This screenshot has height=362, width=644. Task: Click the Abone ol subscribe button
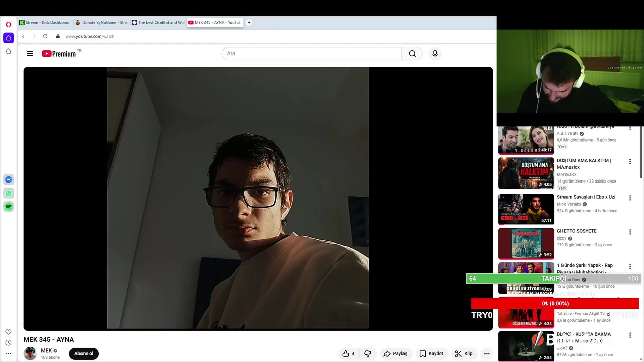84,354
